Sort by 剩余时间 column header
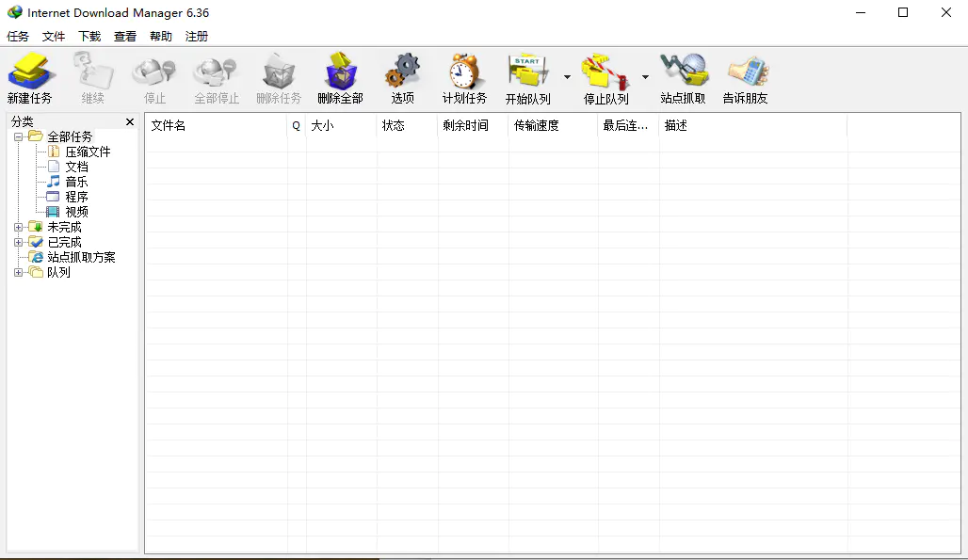Viewport: 968px width, 560px height. pos(473,126)
